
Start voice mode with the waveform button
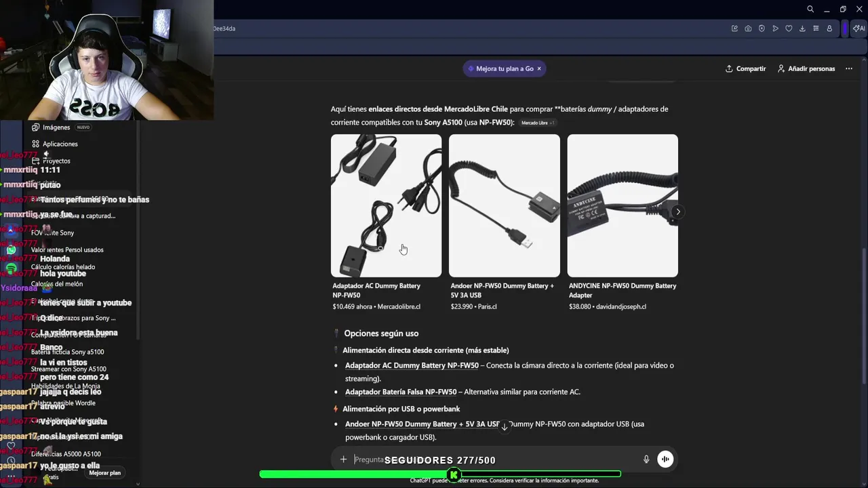pyautogui.click(x=665, y=460)
